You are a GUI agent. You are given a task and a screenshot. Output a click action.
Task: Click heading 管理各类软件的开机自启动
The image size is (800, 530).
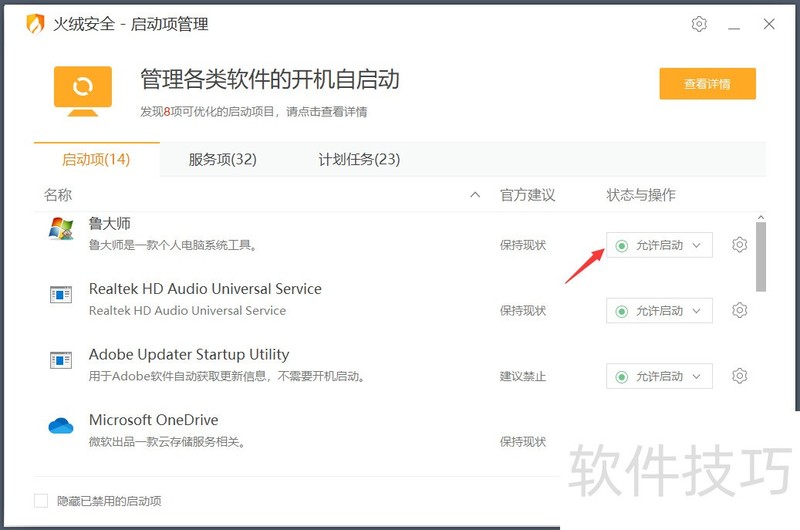click(270, 80)
